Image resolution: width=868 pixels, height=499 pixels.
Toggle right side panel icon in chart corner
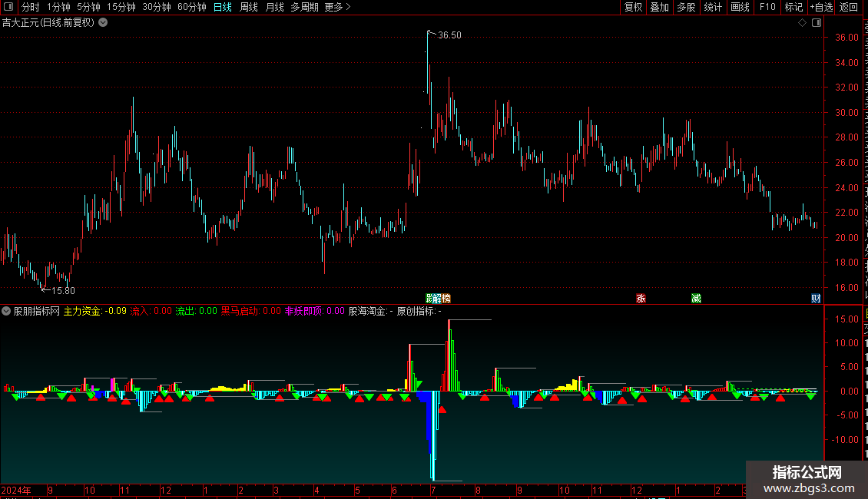click(817, 23)
